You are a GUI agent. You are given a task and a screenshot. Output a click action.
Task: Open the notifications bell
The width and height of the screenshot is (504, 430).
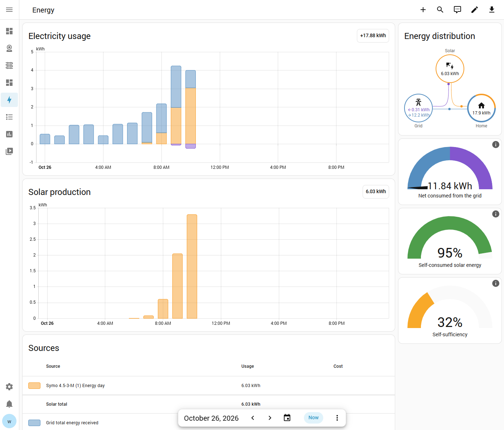(9, 404)
